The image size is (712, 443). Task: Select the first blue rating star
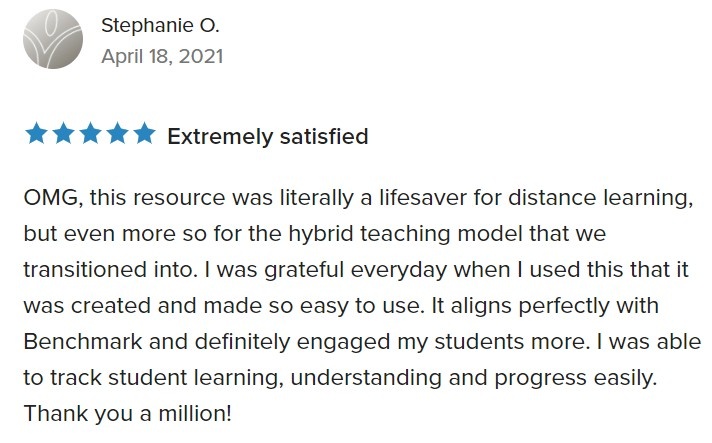pyautogui.click(x=36, y=134)
